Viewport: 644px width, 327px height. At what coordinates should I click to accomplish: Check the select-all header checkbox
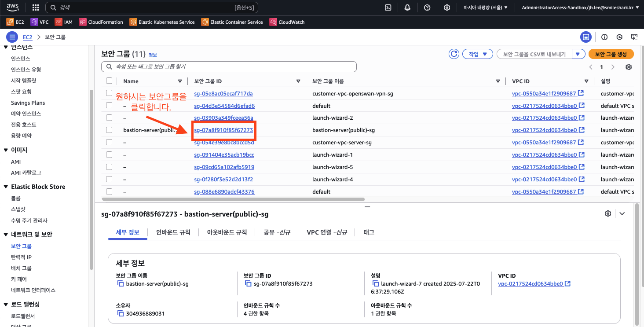109,81
